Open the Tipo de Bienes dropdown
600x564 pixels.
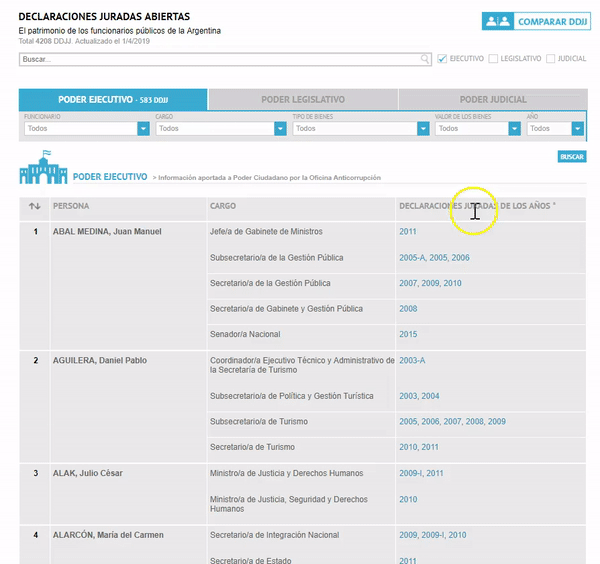(361, 129)
